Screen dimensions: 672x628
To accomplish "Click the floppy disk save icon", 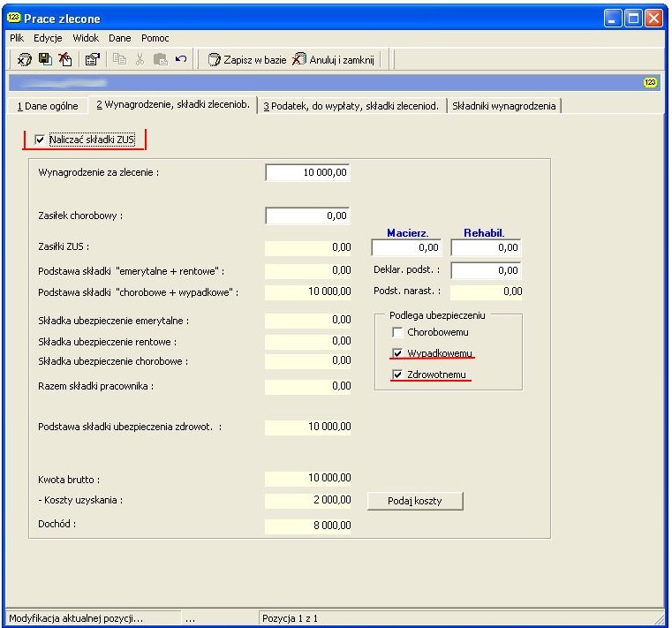I will (45, 58).
